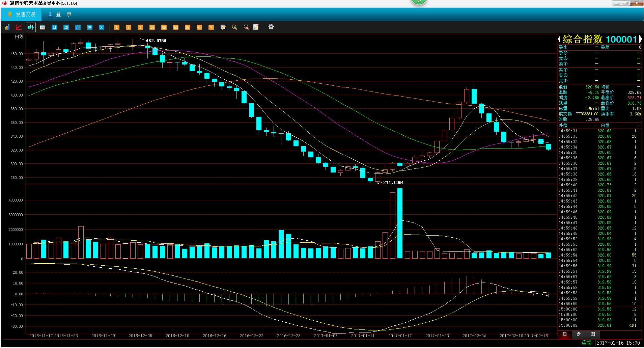The width and height of the screenshot is (644, 348).
Task: Select the 14:59:31 trade row
Action: 599,131
